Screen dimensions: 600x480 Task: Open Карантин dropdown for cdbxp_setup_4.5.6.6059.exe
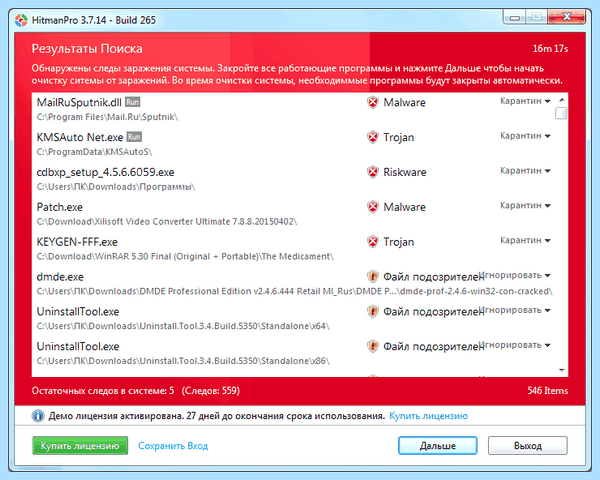click(525, 171)
